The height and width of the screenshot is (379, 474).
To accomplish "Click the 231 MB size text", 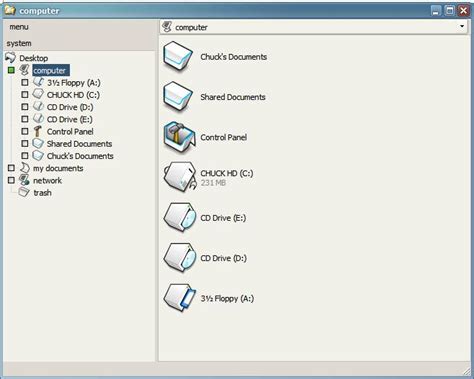I will 213,183.
